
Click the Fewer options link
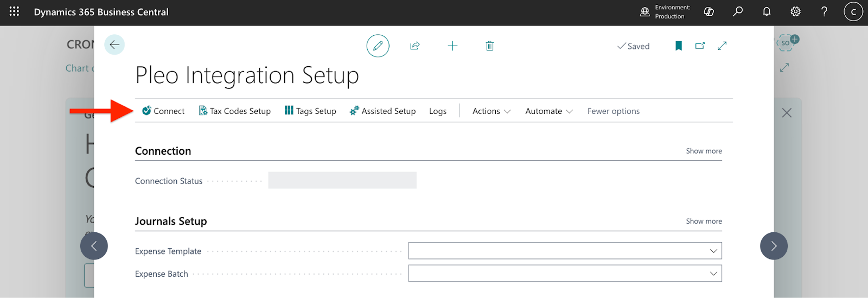[613, 111]
